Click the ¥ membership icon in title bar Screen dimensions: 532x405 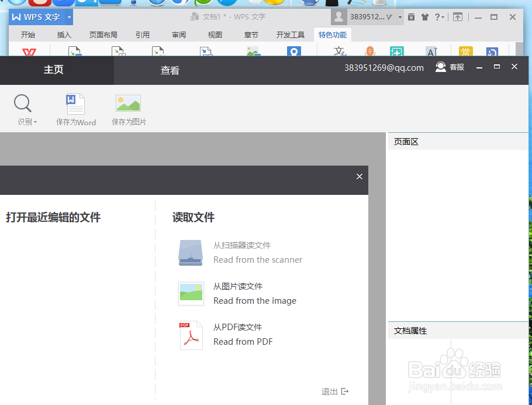click(412, 17)
